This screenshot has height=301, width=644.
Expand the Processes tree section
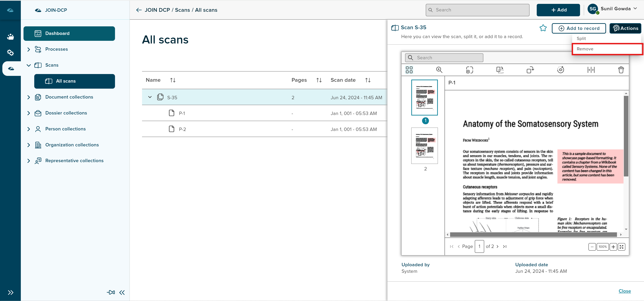pos(29,49)
